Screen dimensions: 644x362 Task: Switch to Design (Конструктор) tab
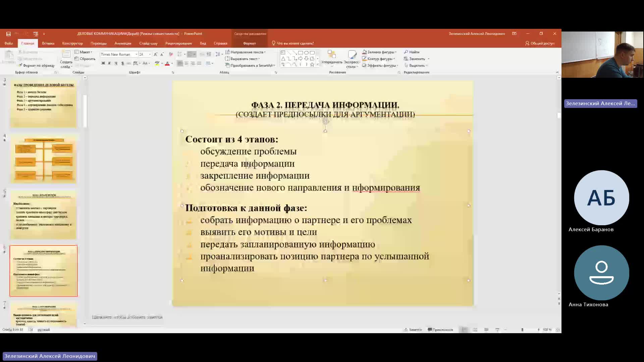pos(72,43)
